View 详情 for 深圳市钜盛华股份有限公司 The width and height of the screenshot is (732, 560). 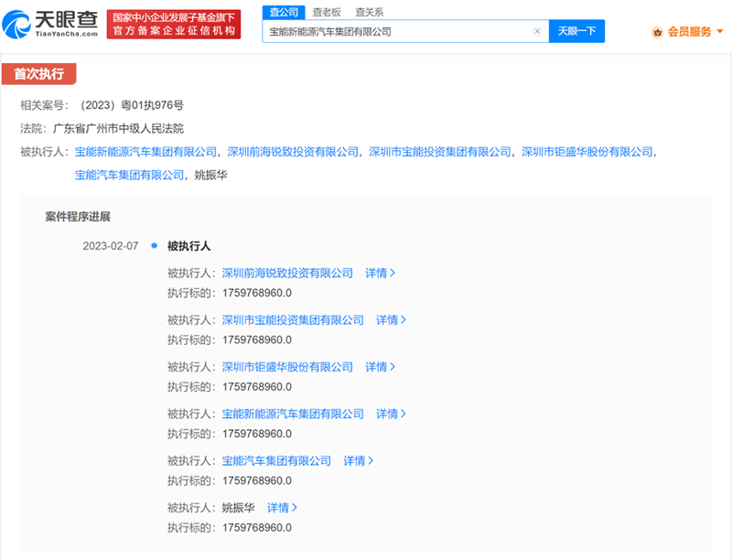tap(380, 367)
